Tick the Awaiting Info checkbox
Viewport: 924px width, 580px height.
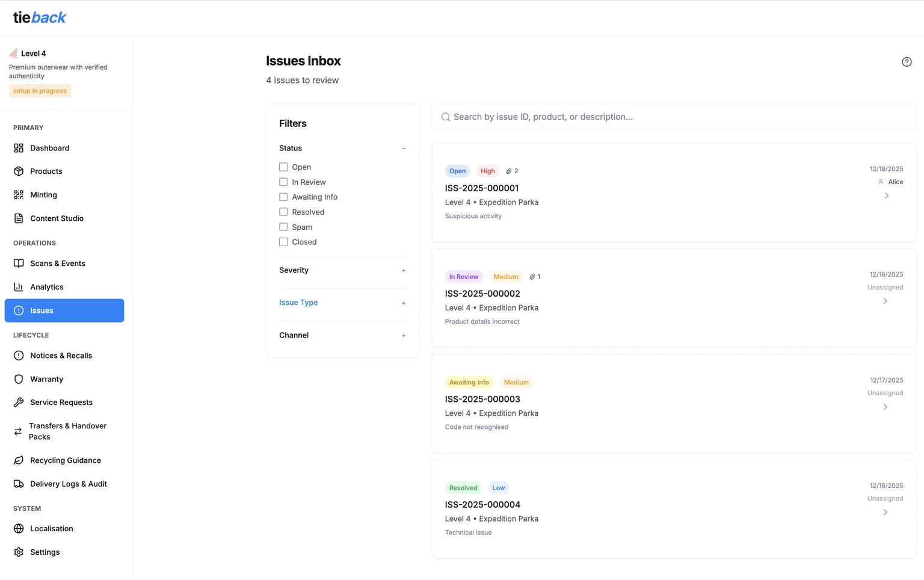point(283,197)
